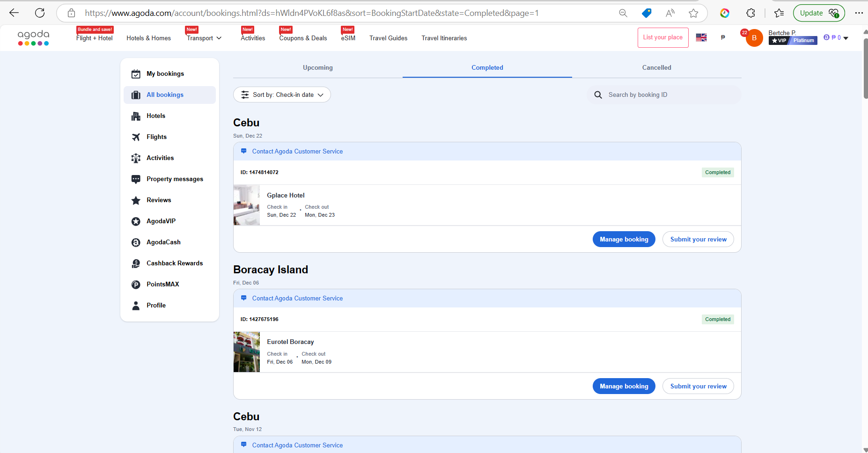Click the colorful browser profile circle icon
Viewport: 868px width, 453px height.
coord(725,13)
